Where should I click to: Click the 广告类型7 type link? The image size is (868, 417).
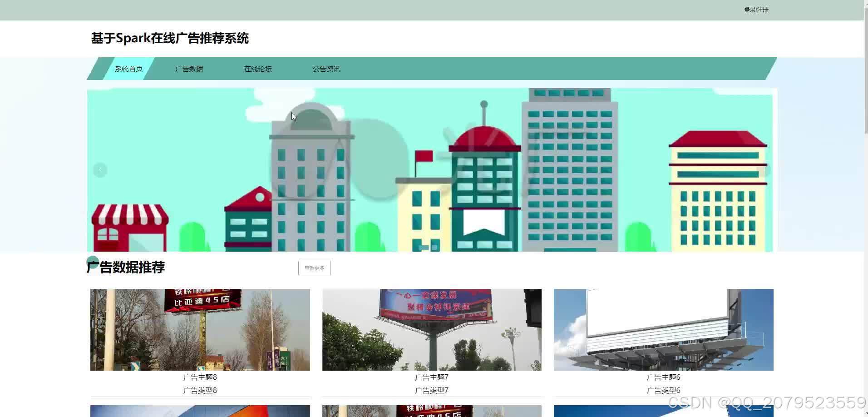431,389
